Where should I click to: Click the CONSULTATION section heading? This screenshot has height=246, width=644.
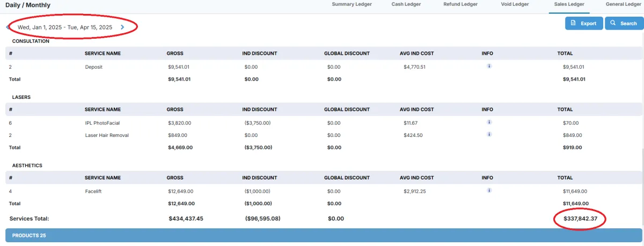pos(31,41)
